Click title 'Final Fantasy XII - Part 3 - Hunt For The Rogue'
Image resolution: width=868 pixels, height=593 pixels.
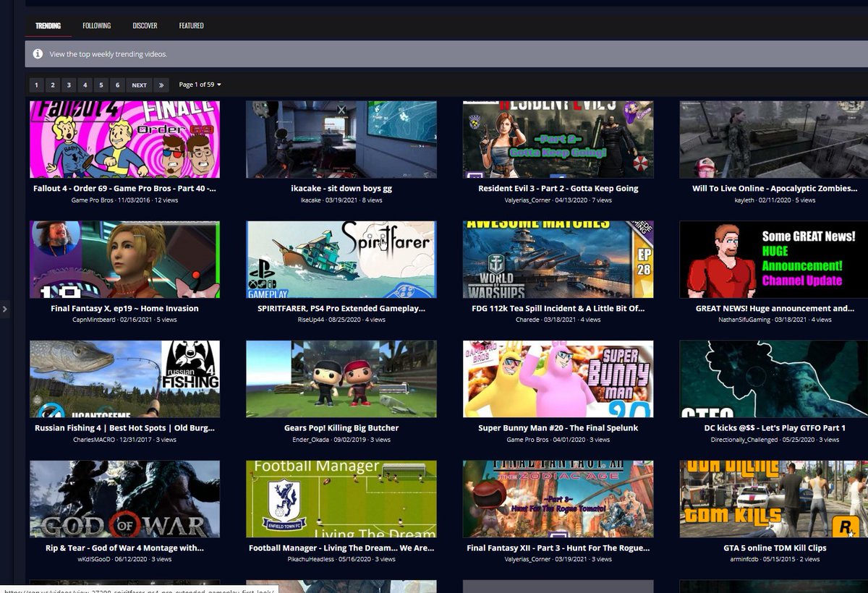coord(558,548)
